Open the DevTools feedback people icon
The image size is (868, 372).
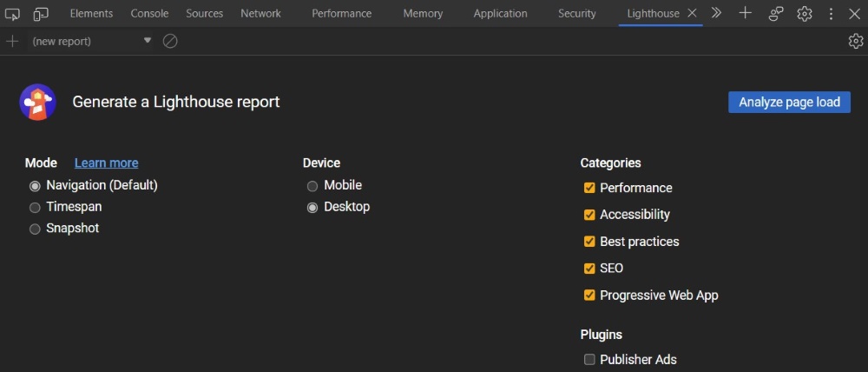pyautogui.click(x=776, y=14)
